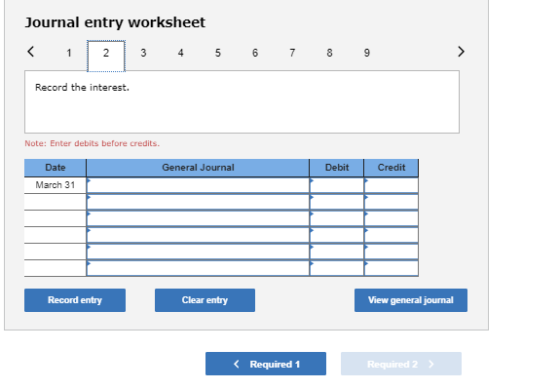Viewport: 560px width, 389px height.
Task: Click the second row Debit field
Action: pyautogui.click(x=337, y=202)
